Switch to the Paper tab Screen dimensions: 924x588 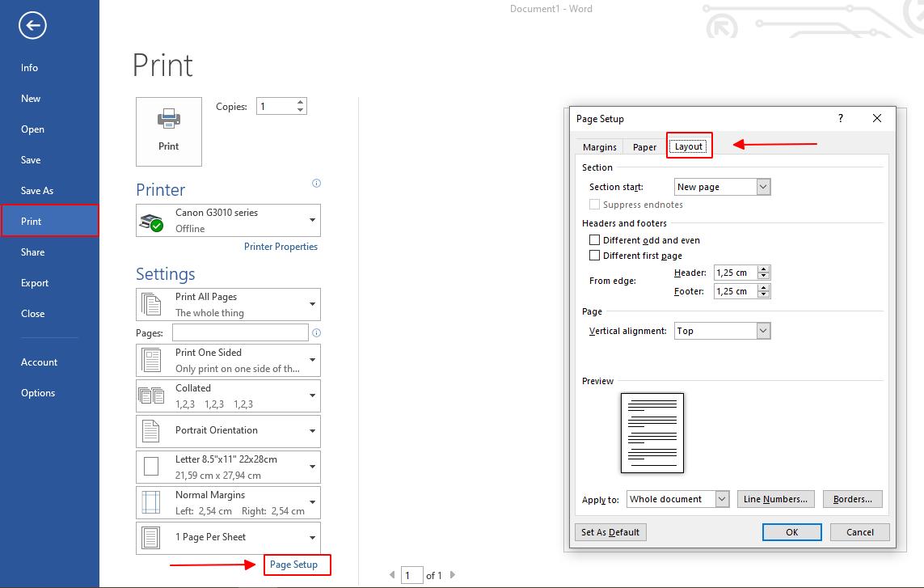(644, 147)
